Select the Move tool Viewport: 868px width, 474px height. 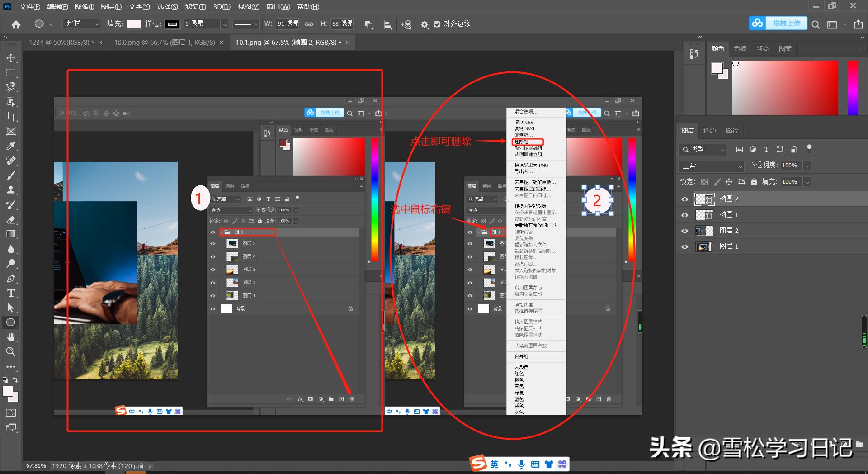tap(11, 58)
